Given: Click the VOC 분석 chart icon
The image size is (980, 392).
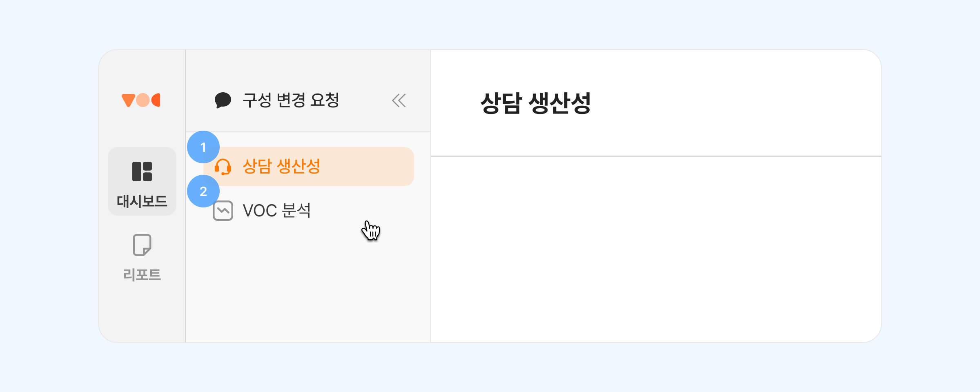Looking at the screenshot, I should (x=223, y=211).
